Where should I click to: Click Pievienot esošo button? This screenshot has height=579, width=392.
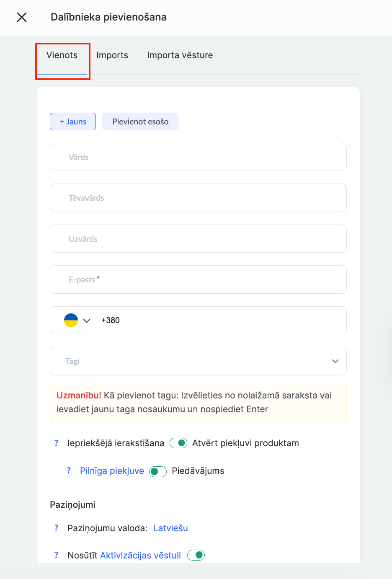140,121
